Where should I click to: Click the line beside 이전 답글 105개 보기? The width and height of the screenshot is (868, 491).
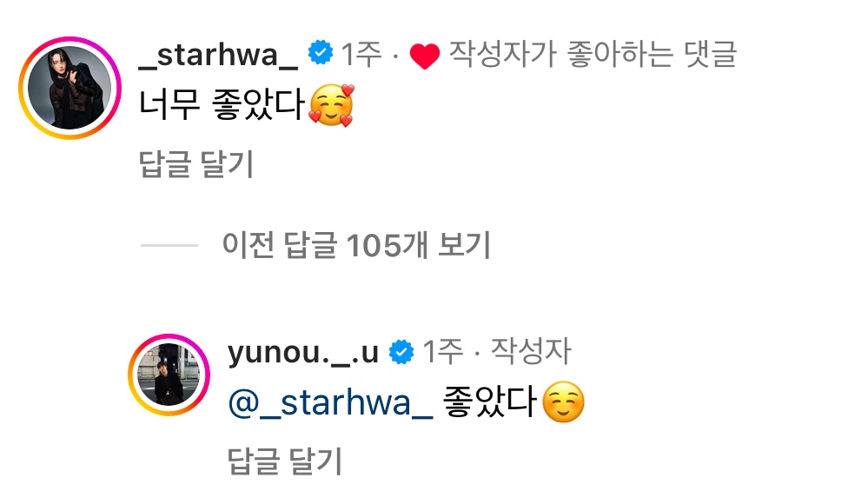(169, 245)
